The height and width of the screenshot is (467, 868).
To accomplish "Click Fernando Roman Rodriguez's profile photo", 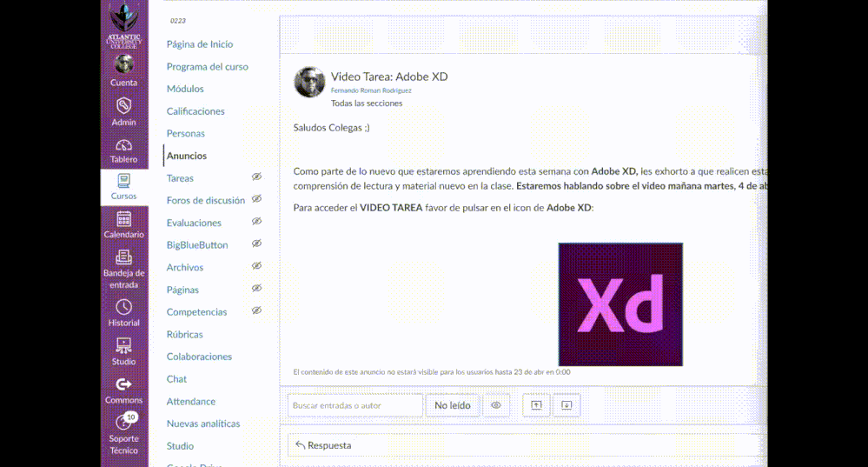I will coord(309,82).
